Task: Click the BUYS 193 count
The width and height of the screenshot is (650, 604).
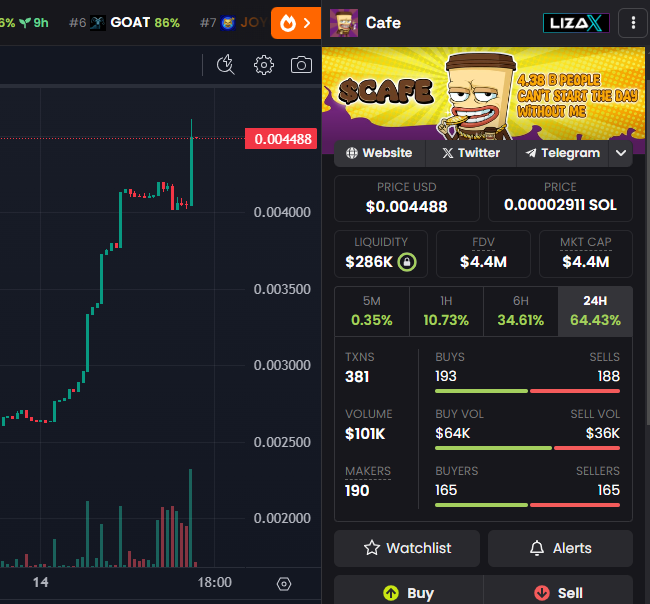Action: [446, 376]
